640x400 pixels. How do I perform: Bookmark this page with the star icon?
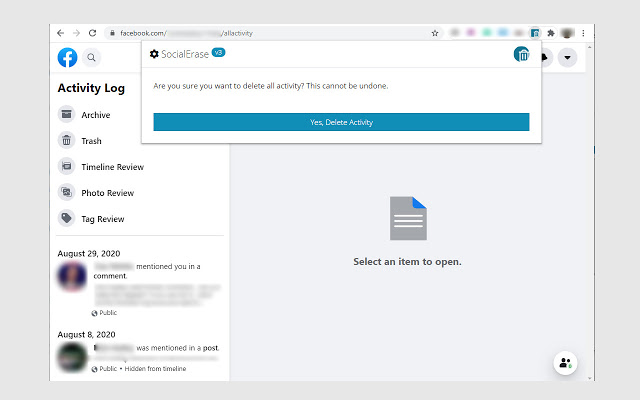tap(435, 33)
